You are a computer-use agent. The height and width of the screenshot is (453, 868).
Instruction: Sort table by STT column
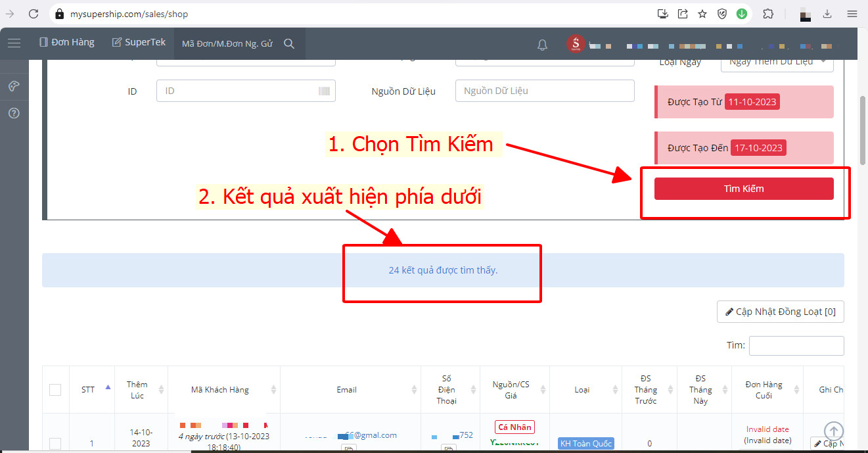(92, 390)
